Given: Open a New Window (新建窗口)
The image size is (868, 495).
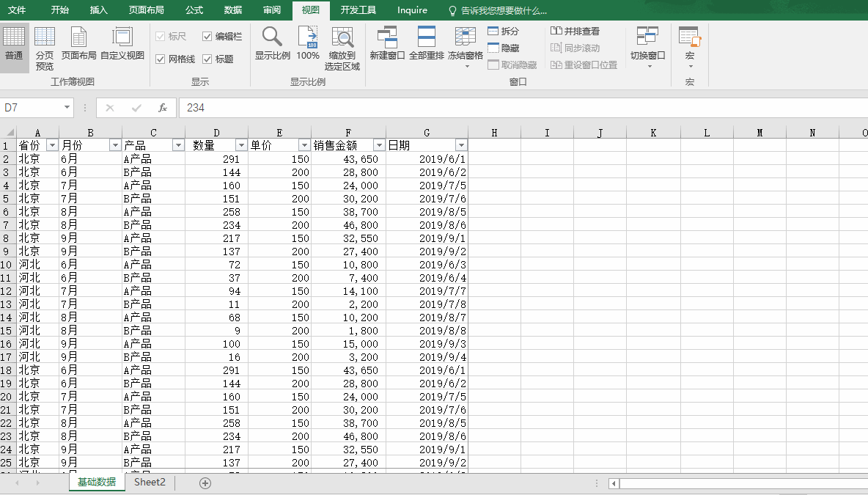Looking at the screenshot, I should coord(387,44).
